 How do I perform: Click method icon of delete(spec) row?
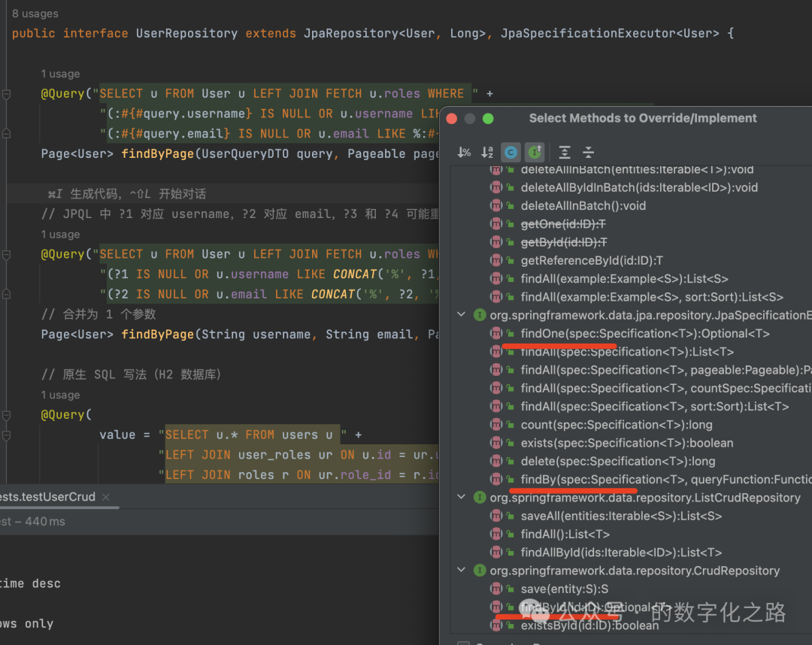click(496, 461)
